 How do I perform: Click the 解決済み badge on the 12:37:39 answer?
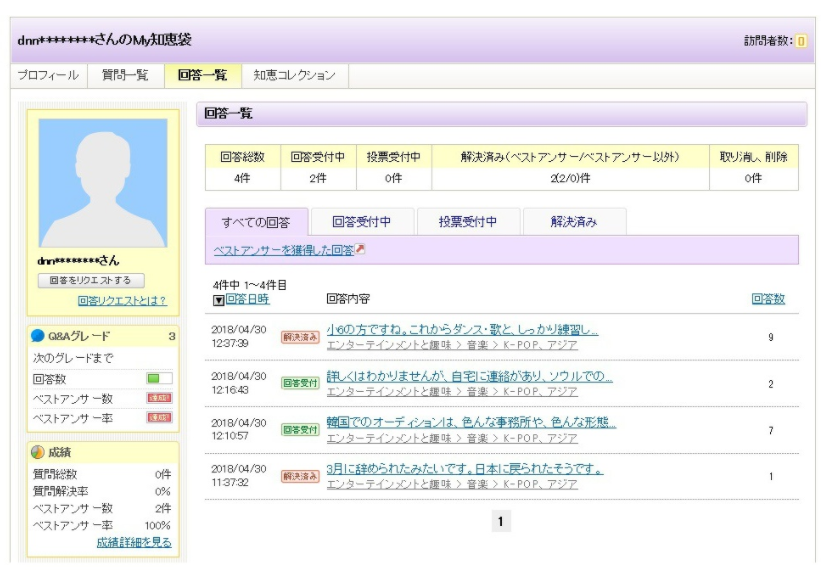click(299, 337)
